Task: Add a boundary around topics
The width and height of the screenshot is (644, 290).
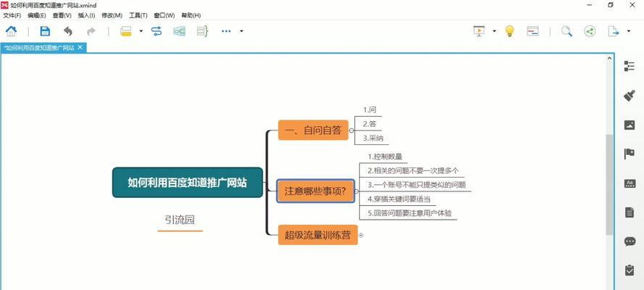Action: click(x=179, y=31)
